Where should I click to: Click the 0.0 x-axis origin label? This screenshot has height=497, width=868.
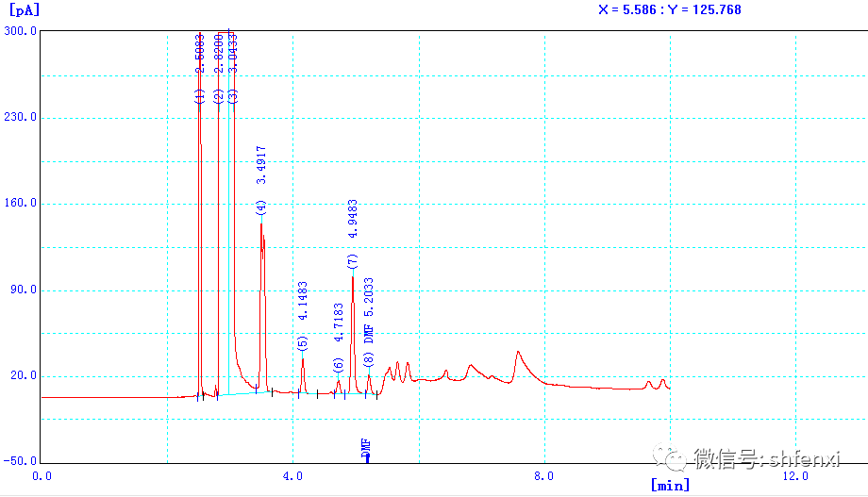click(x=42, y=475)
